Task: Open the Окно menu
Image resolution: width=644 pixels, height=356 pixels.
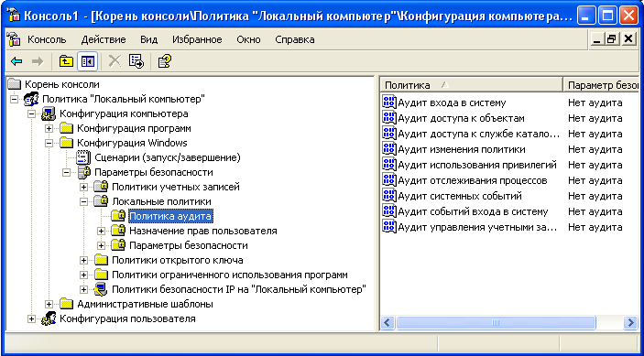Action: pyautogui.click(x=248, y=39)
